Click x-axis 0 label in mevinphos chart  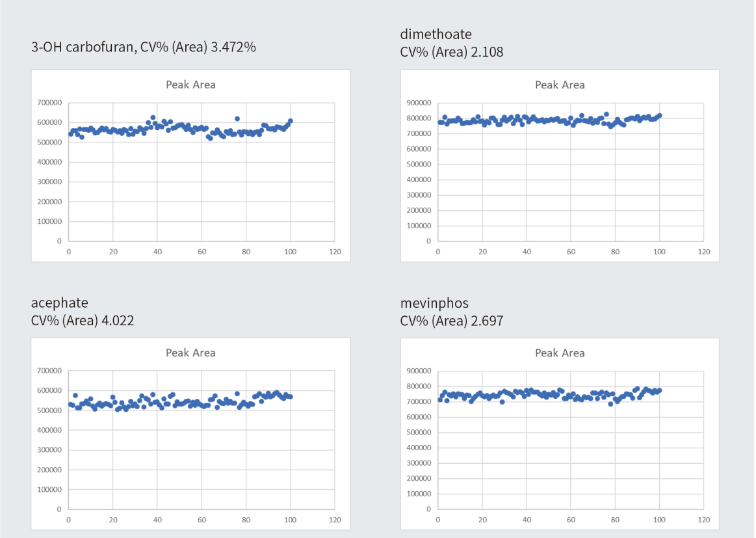438,520
